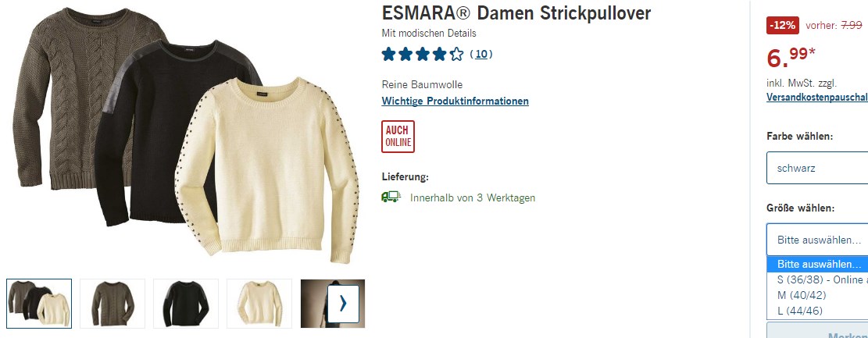
Task: Click the star rating icons
Action: pos(423,54)
